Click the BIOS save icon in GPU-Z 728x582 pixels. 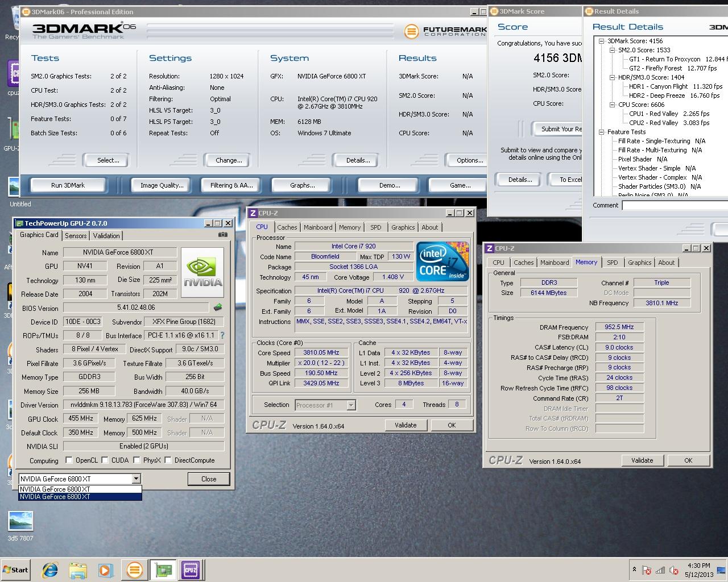pyautogui.click(x=217, y=307)
